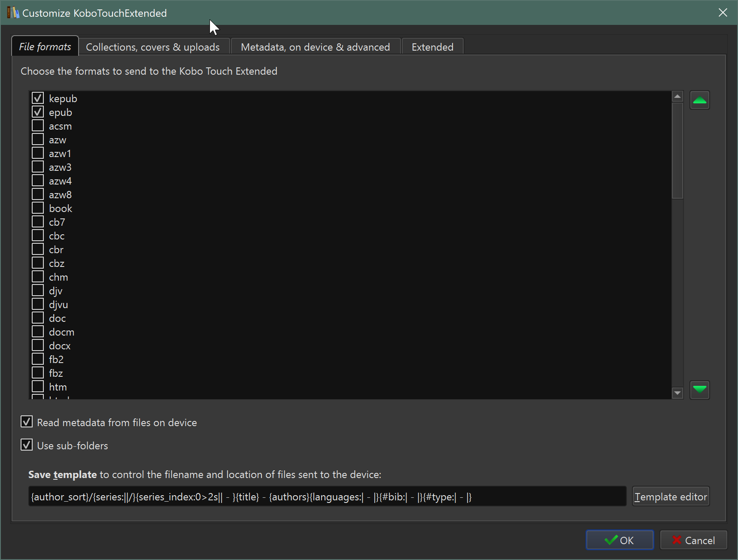The height and width of the screenshot is (560, 738).
Task: Select the cb7 format row label
Action: [x=57, y=222]
